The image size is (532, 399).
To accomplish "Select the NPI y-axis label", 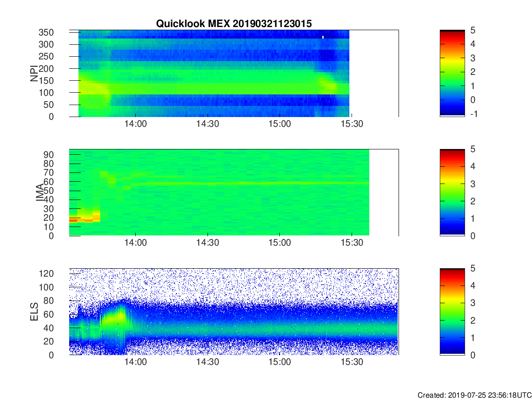I will pos(34,73).
